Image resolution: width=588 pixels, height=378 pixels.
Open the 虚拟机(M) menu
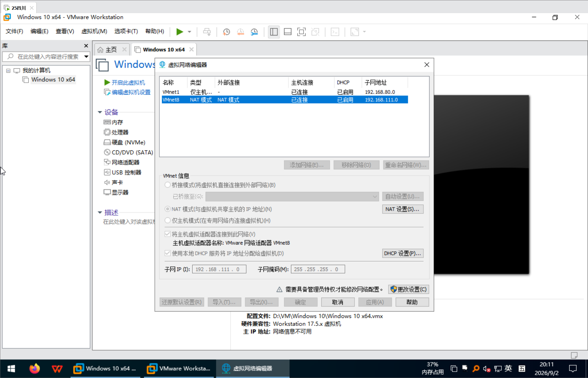94,31
